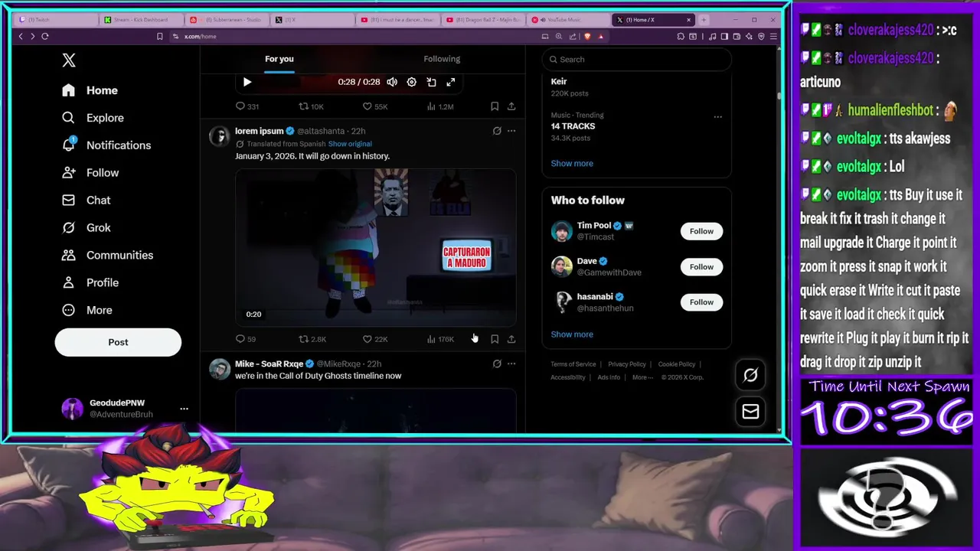980x551 pixels.
Task: Click the white Post button
Action: [118, 342]
